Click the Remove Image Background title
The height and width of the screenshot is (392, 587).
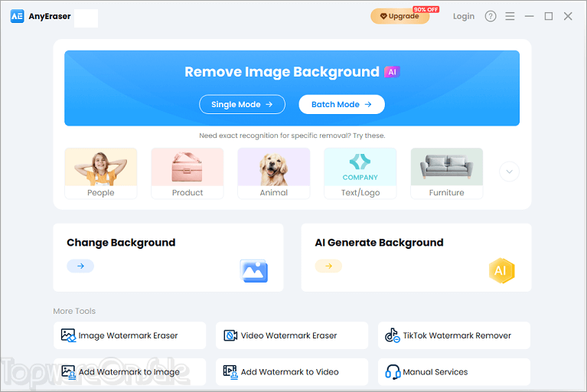[282, 72]
